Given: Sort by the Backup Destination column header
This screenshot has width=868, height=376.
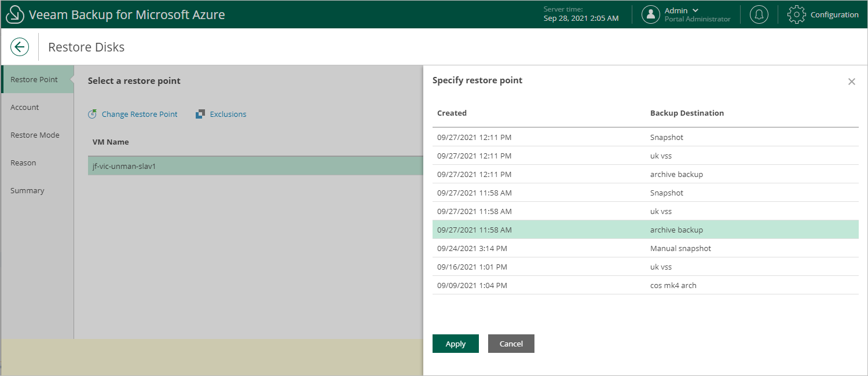Looking at the screenshot, I should click(687, 113).
